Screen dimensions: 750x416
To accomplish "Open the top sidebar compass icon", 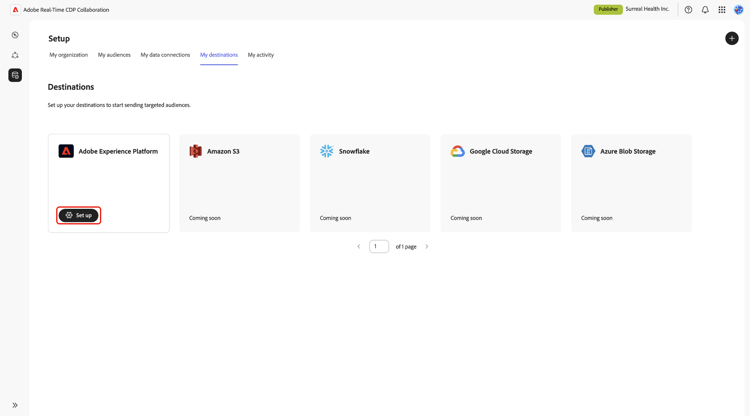I will pyautogui.click(x=15, y=35).
